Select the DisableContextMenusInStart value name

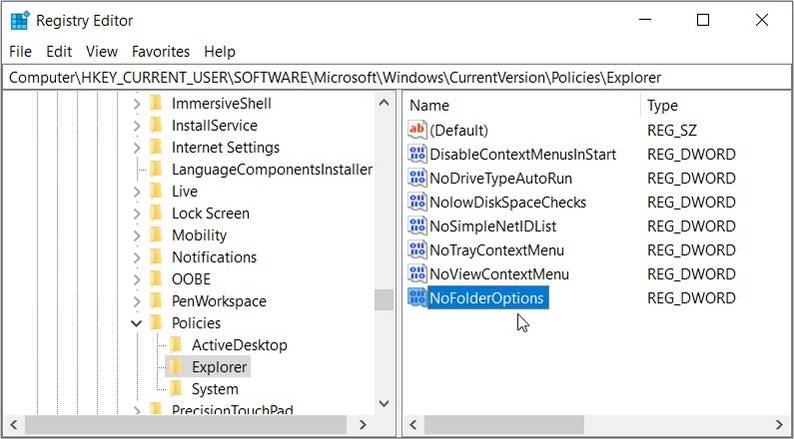pos(523,154)
